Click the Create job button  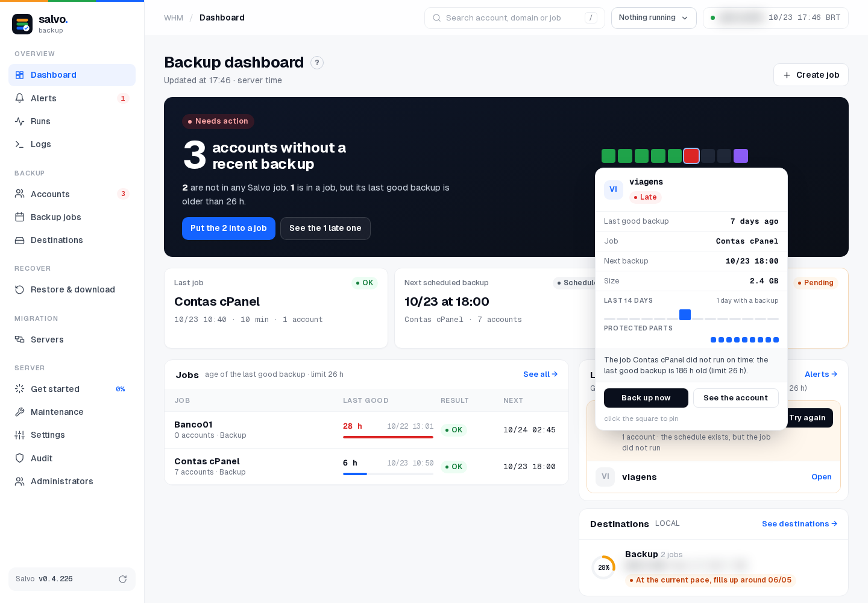[811, 75]
